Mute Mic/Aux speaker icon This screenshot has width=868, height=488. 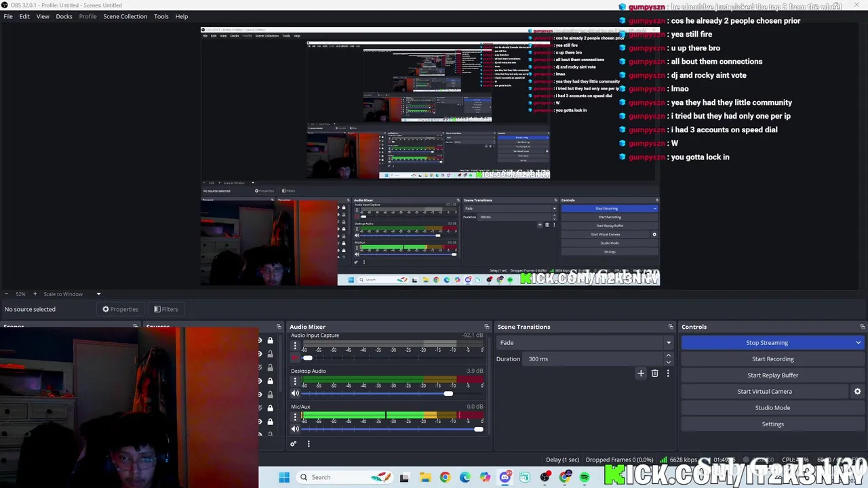tap(295, 428)
